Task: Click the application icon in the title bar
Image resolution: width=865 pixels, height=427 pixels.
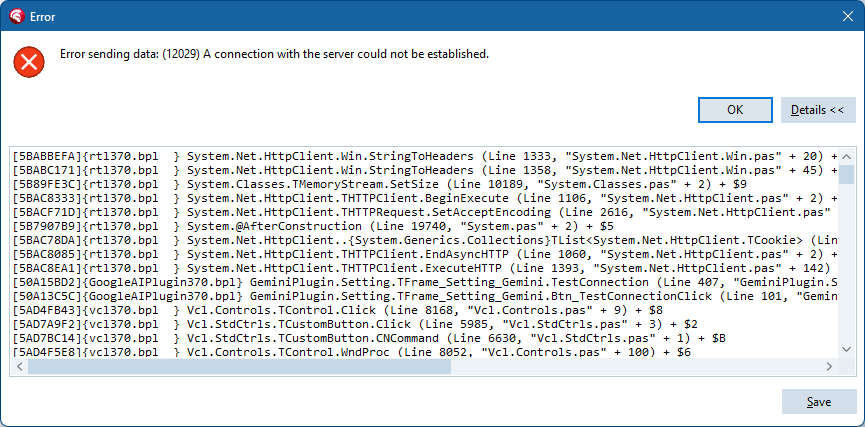Action: 17,16
